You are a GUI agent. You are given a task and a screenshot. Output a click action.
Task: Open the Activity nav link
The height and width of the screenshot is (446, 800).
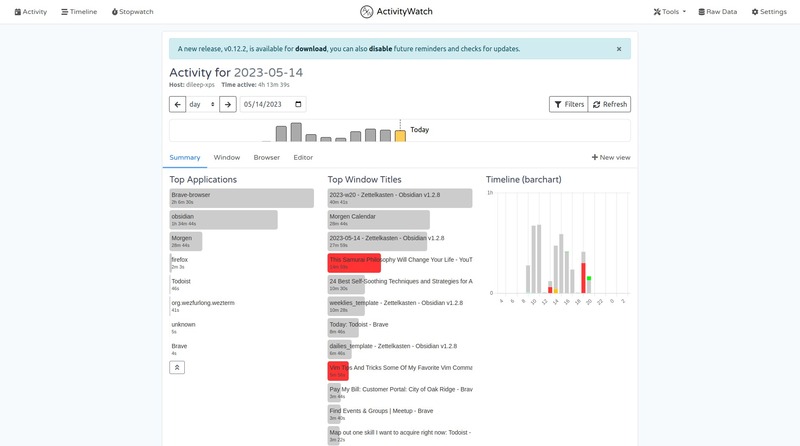click(31, 12)
